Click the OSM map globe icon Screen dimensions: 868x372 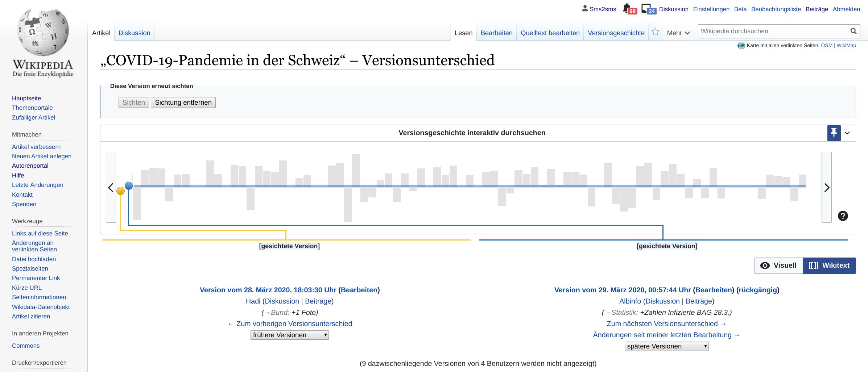point(741,46)
